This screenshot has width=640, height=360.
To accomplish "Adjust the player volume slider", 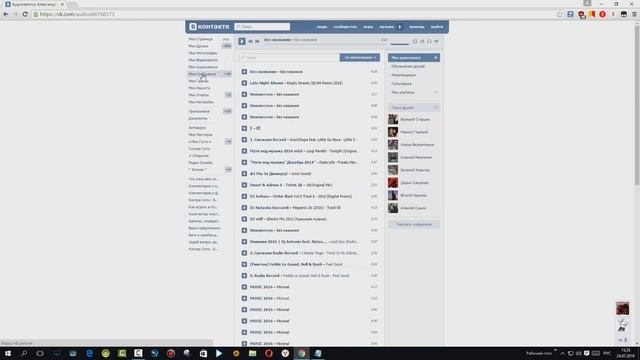I will click(x=399, y=44).
